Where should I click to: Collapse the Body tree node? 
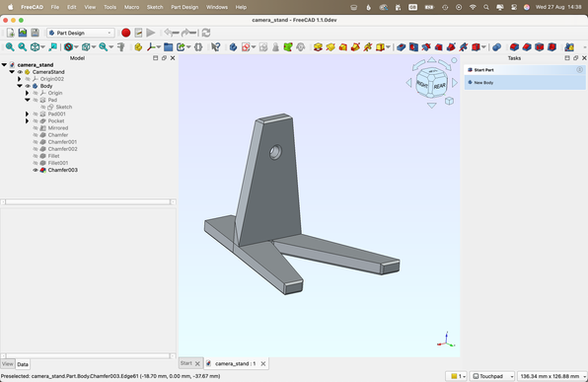(20, 86)
